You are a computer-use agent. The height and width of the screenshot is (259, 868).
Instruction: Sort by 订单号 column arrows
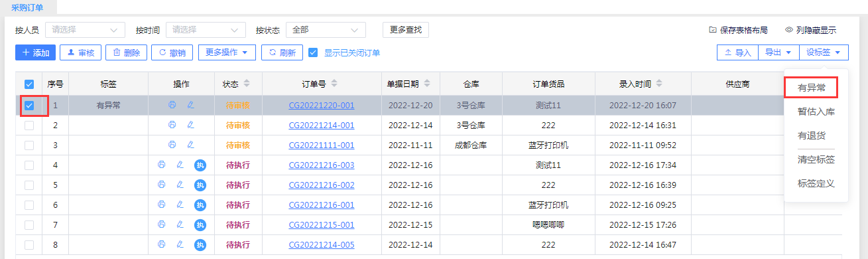pos(334,84)
